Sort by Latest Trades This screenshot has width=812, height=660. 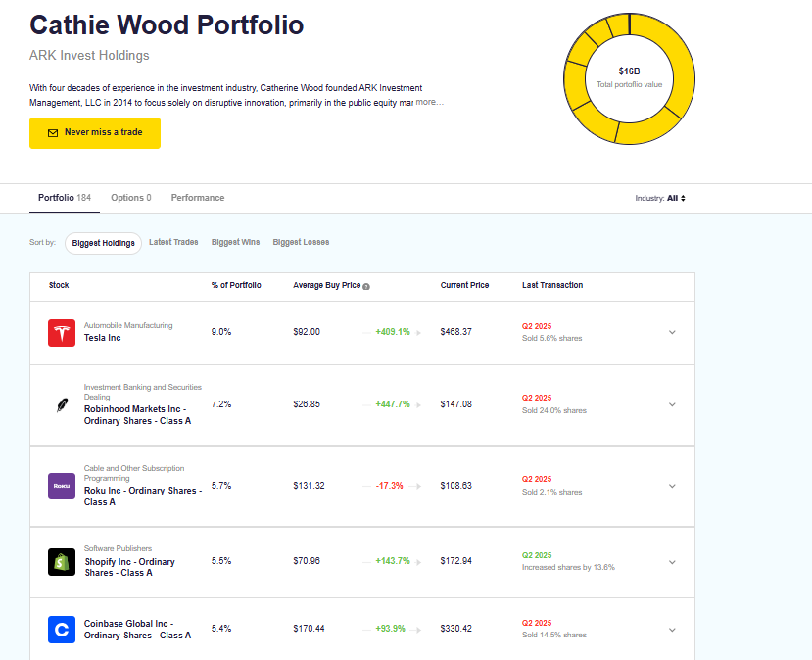[173, 243]
